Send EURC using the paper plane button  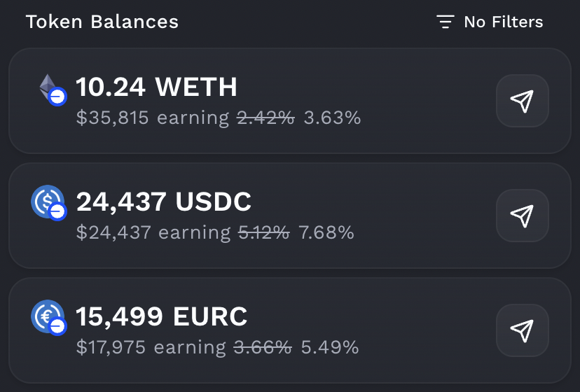522,330
